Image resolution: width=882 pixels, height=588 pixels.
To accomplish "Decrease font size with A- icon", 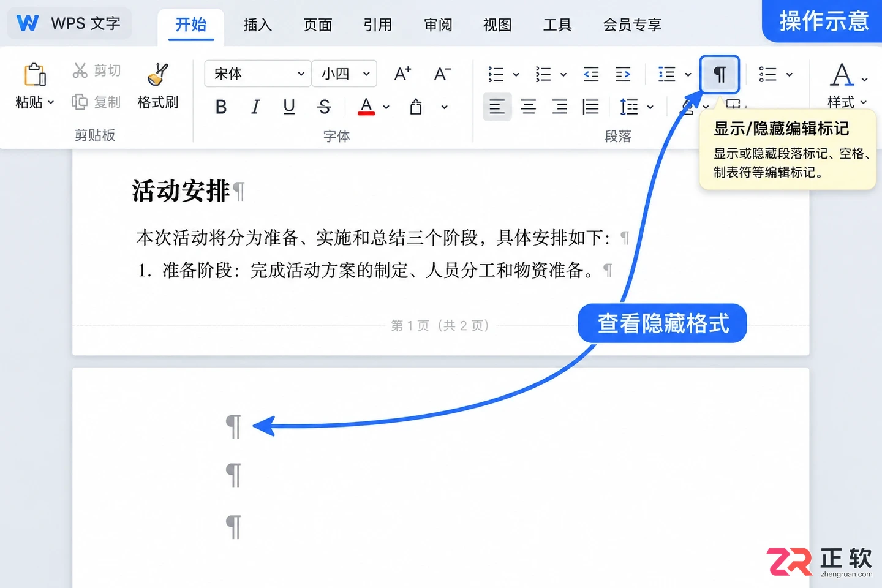I will 442,74.
